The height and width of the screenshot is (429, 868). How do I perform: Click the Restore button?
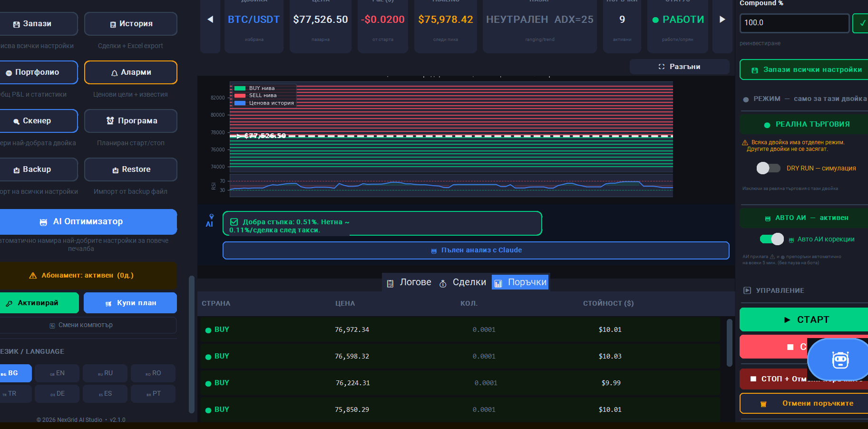coord(131,170)
